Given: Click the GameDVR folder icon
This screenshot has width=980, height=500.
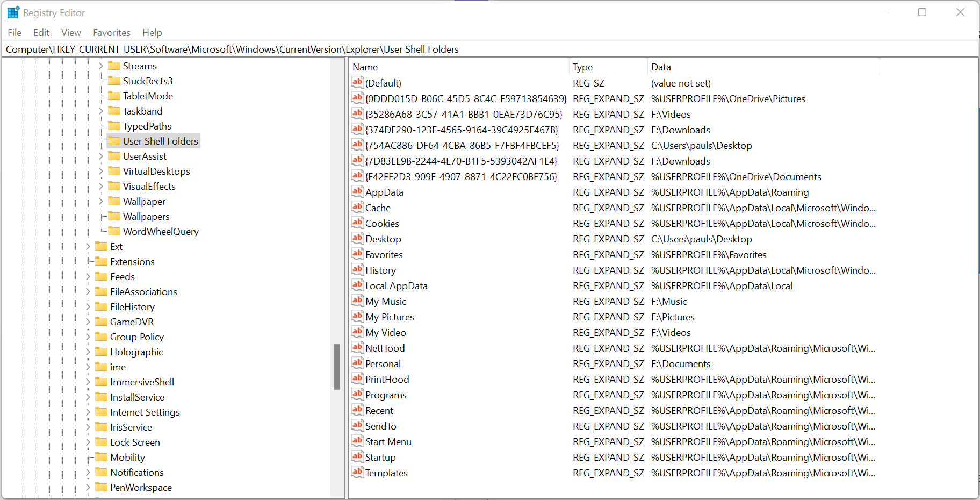Looking at the screenshot, I should click(101, 322).
